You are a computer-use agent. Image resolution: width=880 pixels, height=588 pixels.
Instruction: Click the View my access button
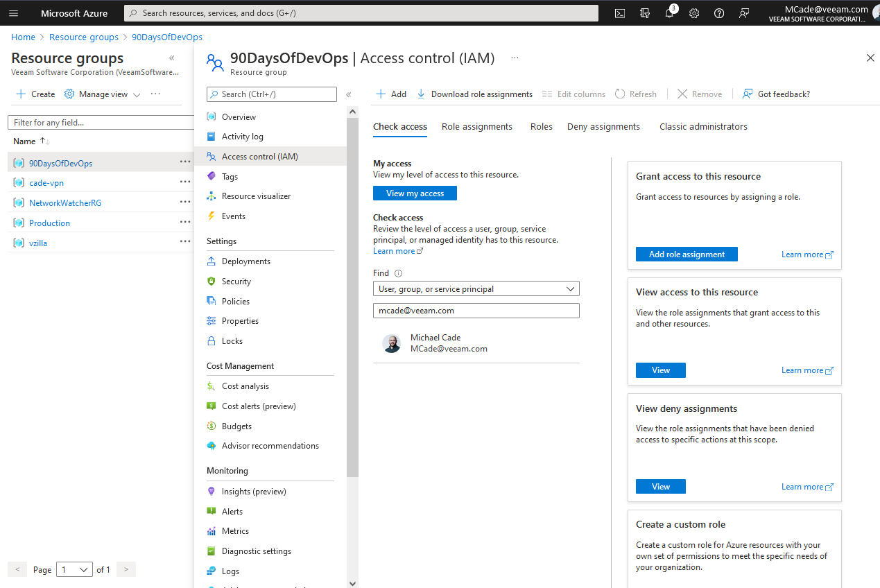click(x=415, y=193)
